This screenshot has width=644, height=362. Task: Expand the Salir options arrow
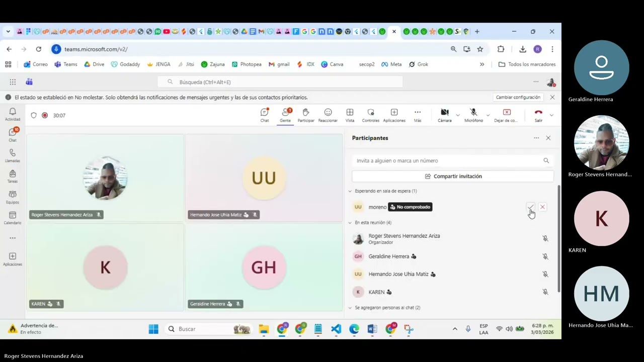click(551, 115)
